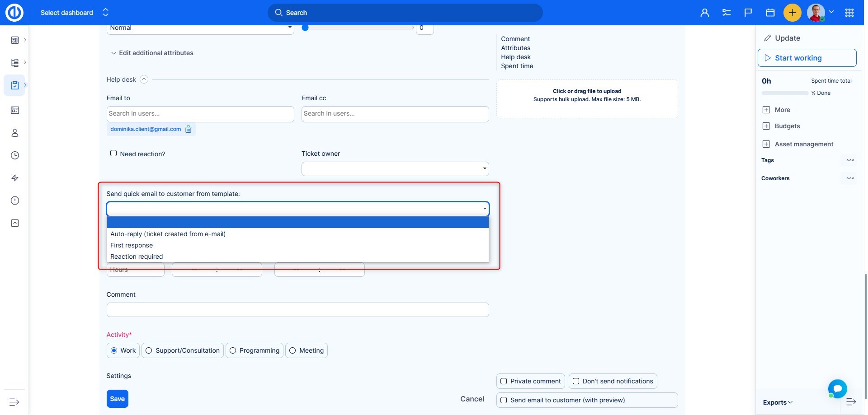This screenshot has height=415, width=868.
Task: Open the Ticket owner dropdown
Action: (395, 169)
